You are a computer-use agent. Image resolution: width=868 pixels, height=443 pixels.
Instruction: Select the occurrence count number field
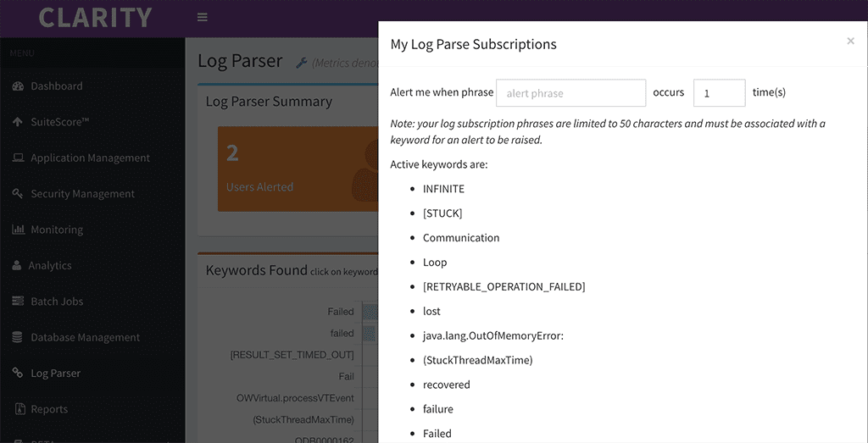coord(719,93)
